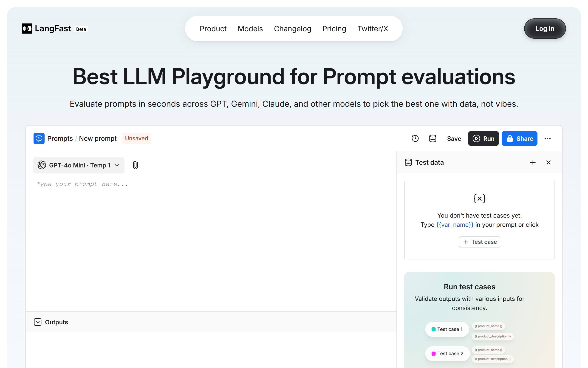Click the {x} variables icon

click(x=479, y=198)
